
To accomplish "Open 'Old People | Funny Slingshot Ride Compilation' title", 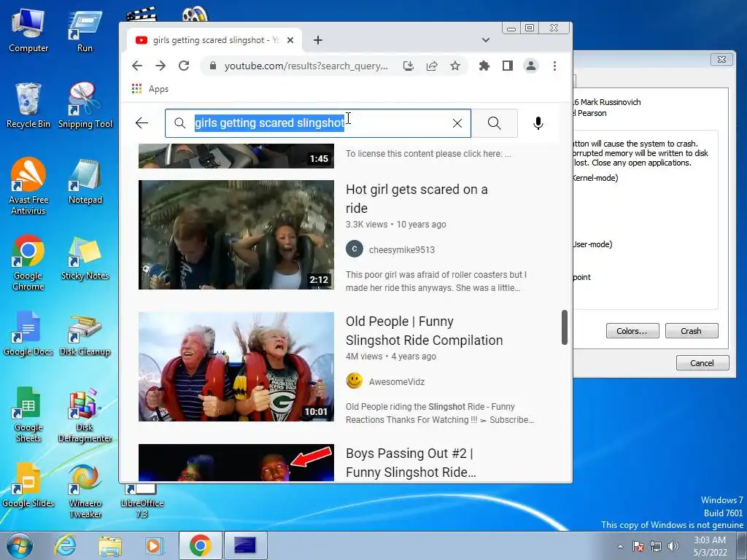I will [425, 330].
